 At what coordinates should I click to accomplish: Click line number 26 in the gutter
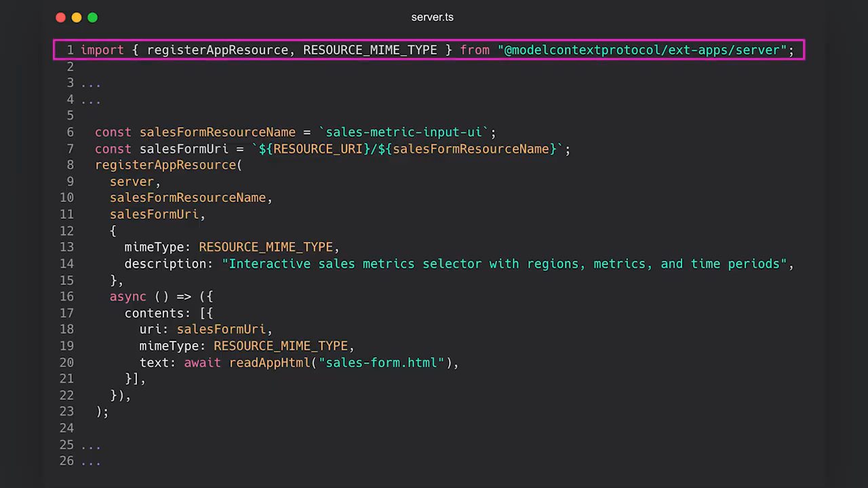(66, 461)
